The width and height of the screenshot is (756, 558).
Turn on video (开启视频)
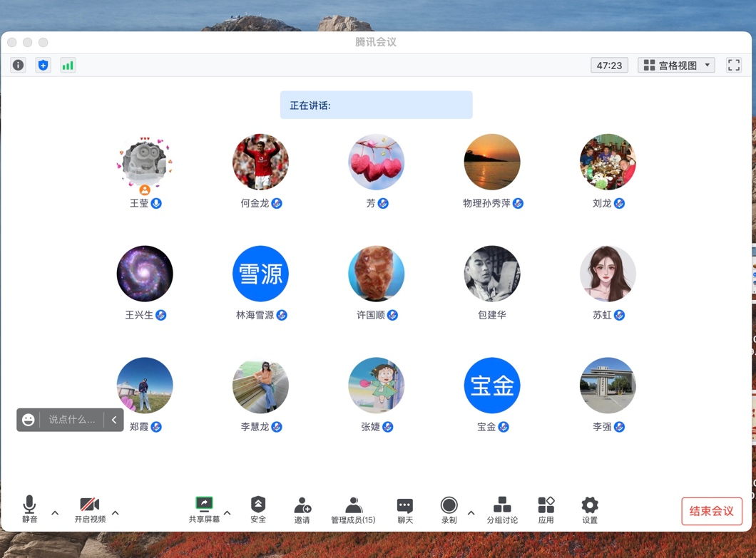(90, 510)
